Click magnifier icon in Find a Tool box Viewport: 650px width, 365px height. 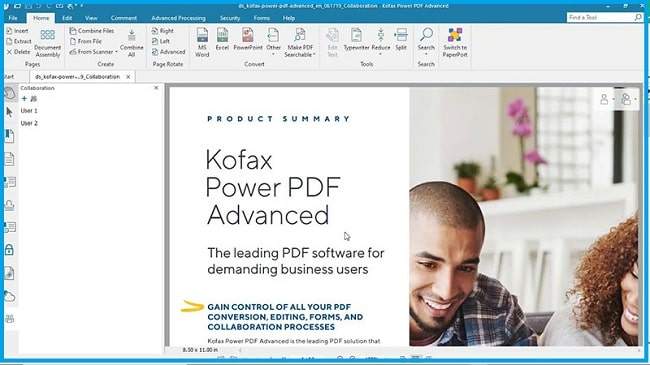[x=638, y=17]
